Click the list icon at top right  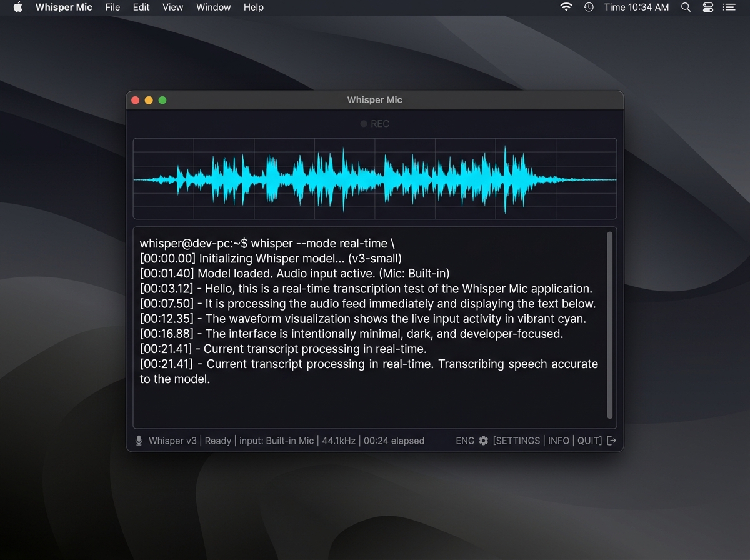[x=729, y=7]
